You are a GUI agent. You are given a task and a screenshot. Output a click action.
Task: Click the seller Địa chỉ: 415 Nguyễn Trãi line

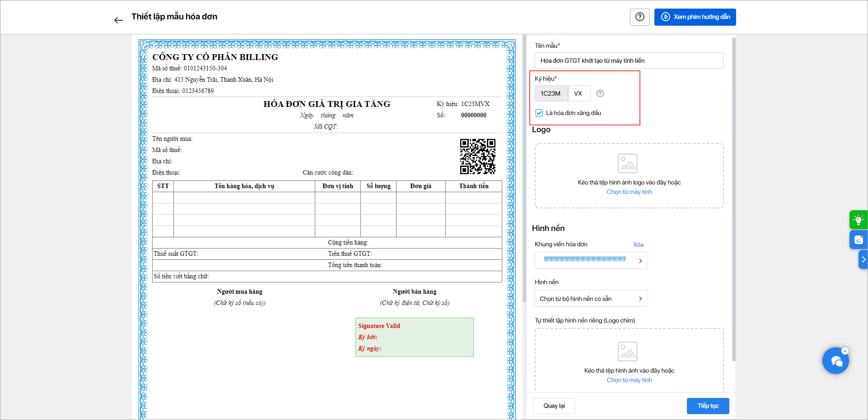click(213, 80)
